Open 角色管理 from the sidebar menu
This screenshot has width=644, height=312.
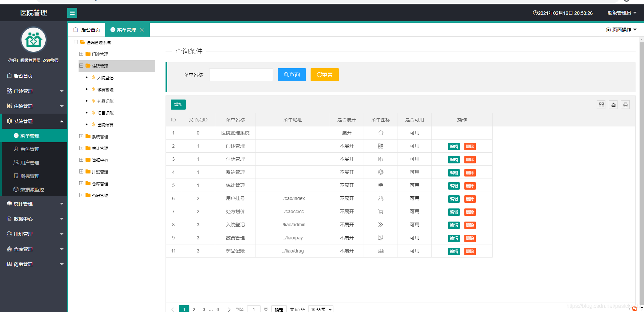click(30, 149)
